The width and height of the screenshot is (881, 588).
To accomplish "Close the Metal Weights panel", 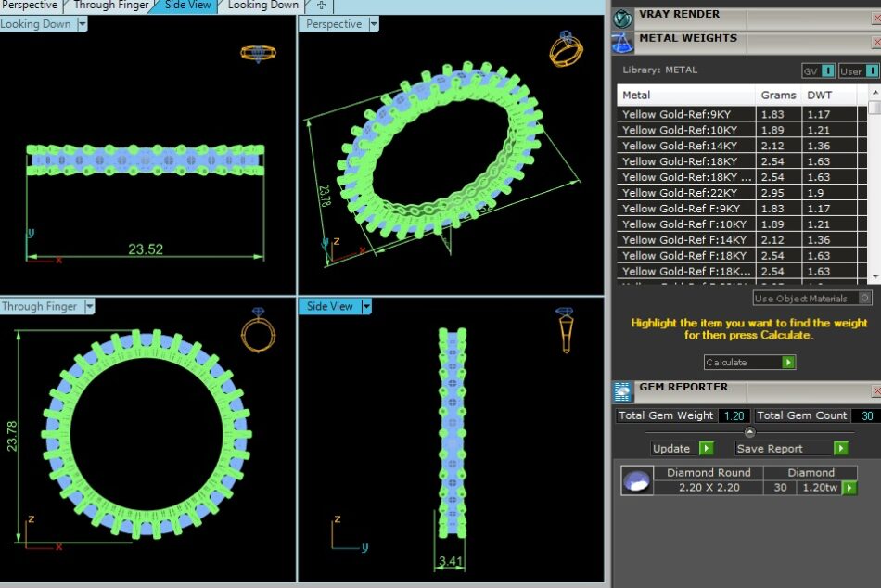I will click(x=876, y=42).
